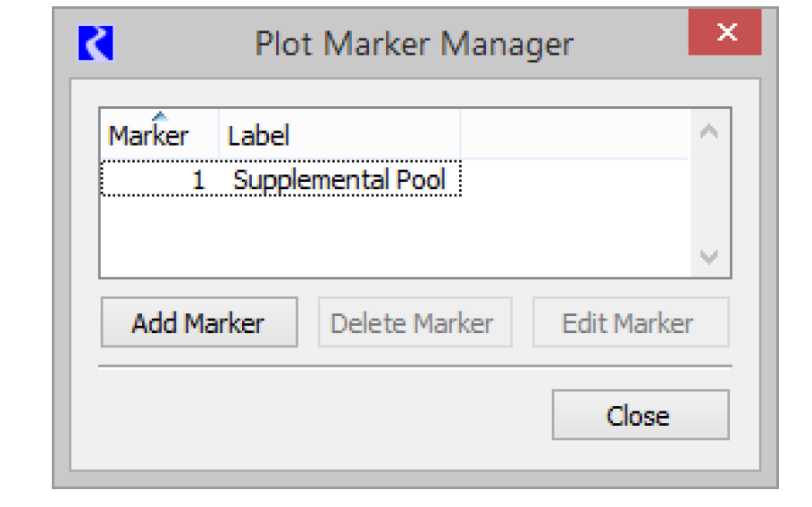Click the Close button at bottom

click(x=640, y=415)
